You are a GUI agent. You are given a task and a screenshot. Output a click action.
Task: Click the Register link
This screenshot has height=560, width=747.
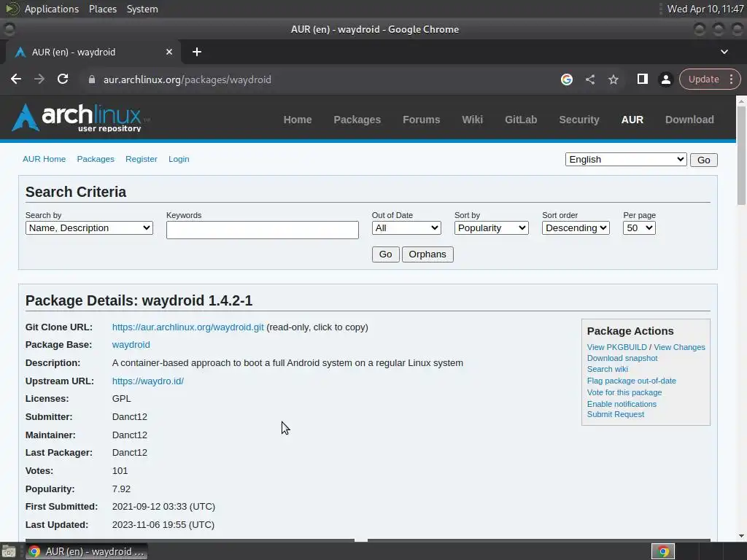(141, 159)
